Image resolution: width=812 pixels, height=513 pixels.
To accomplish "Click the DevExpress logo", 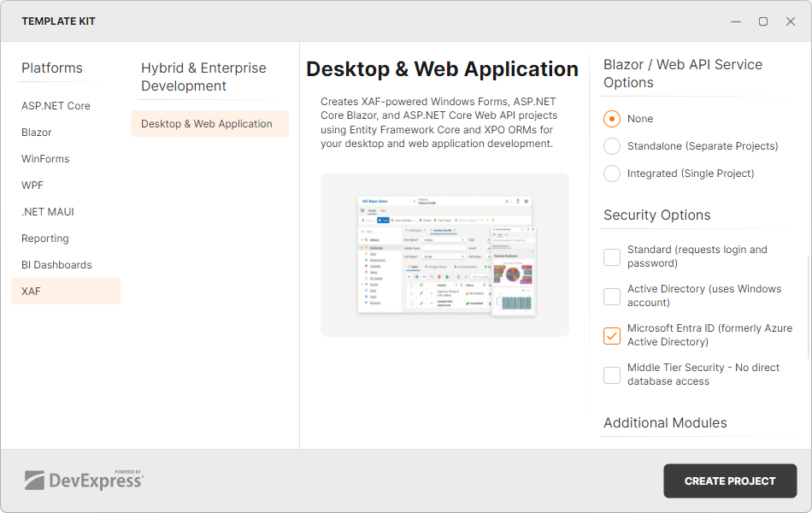I will [x=85, y=480].
